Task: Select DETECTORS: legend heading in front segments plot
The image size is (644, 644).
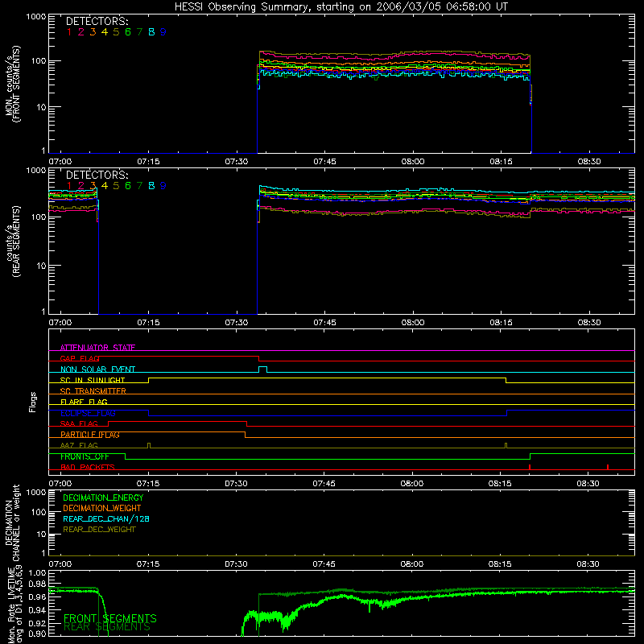Action: point(97,21)
